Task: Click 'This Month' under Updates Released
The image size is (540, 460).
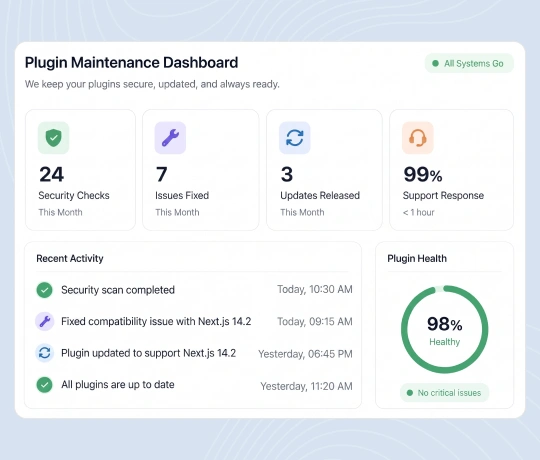Action: tap(302, 212)
